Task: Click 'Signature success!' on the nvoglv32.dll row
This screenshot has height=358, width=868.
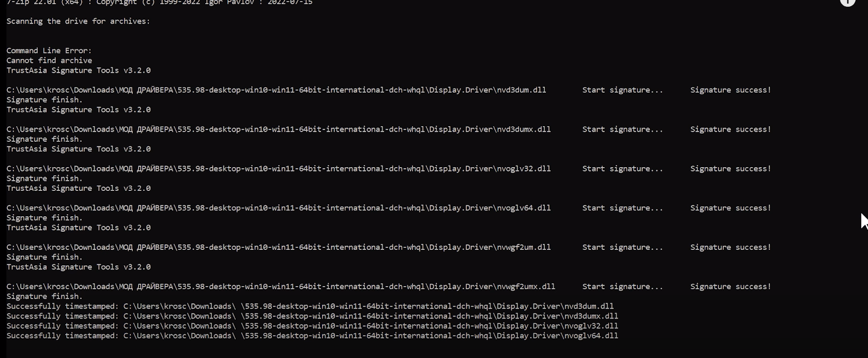Action: point(730,169)
